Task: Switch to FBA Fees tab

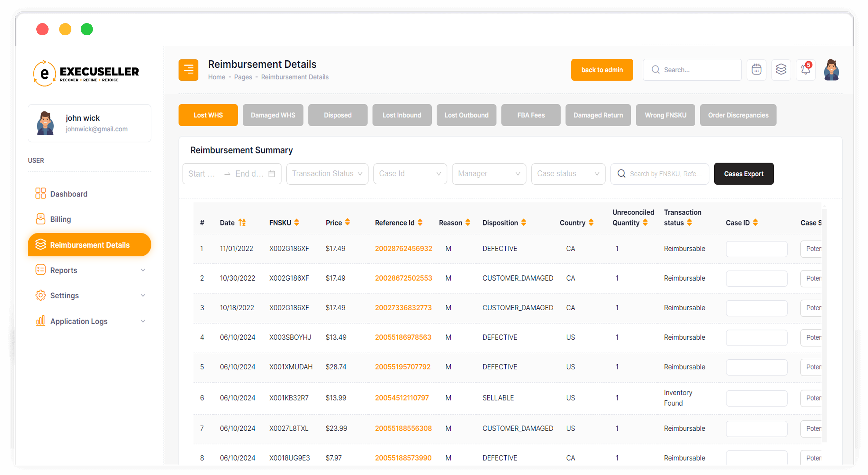Action: [x=530, y=115]
